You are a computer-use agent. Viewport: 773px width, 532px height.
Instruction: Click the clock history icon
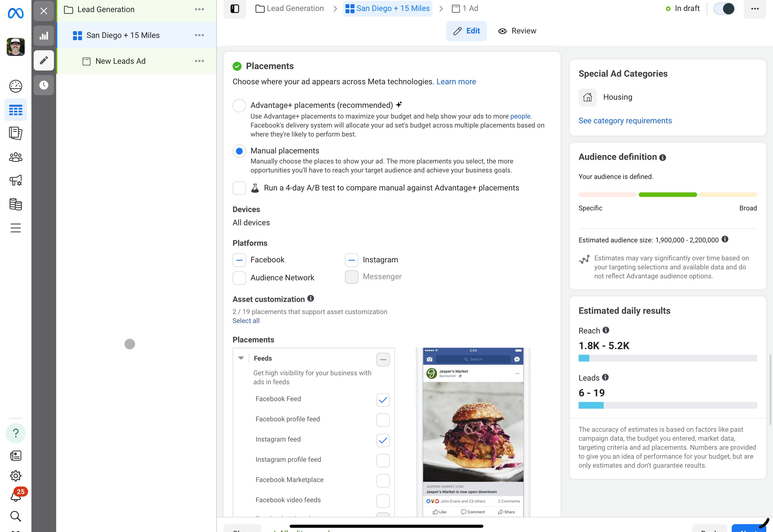tap(44, 85)
